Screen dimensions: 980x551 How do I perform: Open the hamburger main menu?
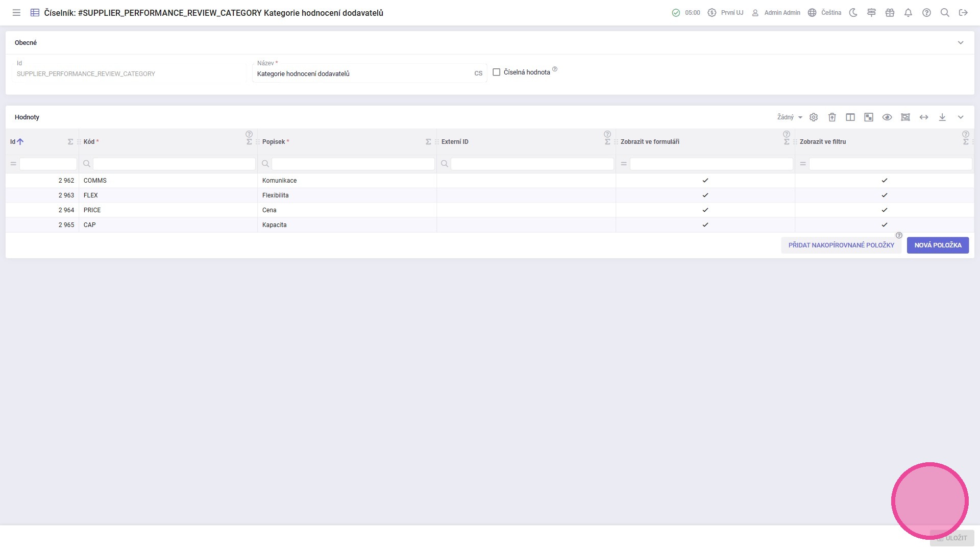click(x=16, y=13)
